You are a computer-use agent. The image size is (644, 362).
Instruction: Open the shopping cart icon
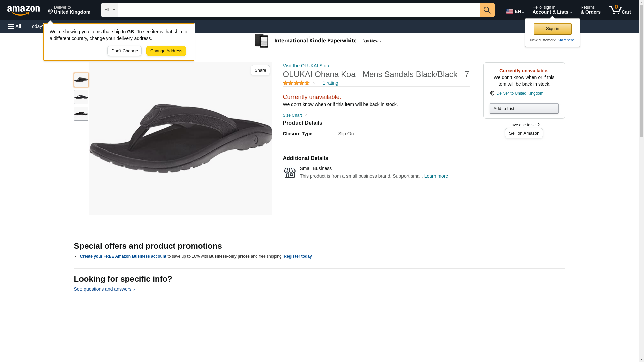point(620,10)
